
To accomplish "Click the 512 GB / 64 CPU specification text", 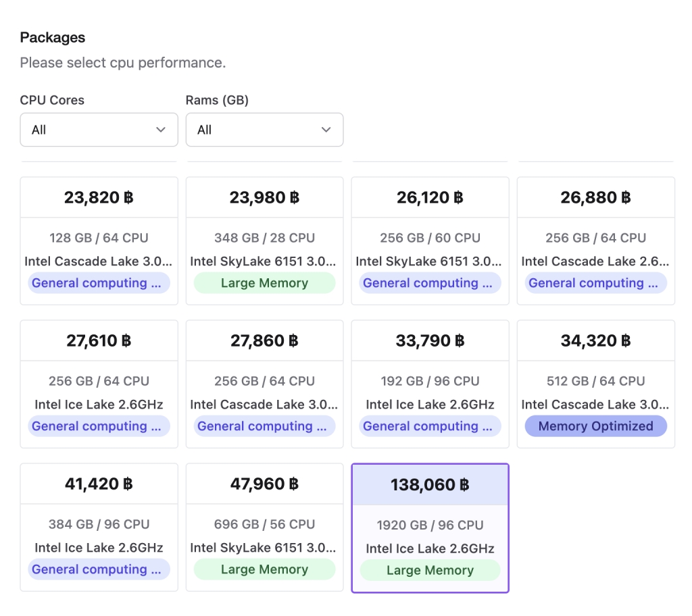I will pos(595,381).
